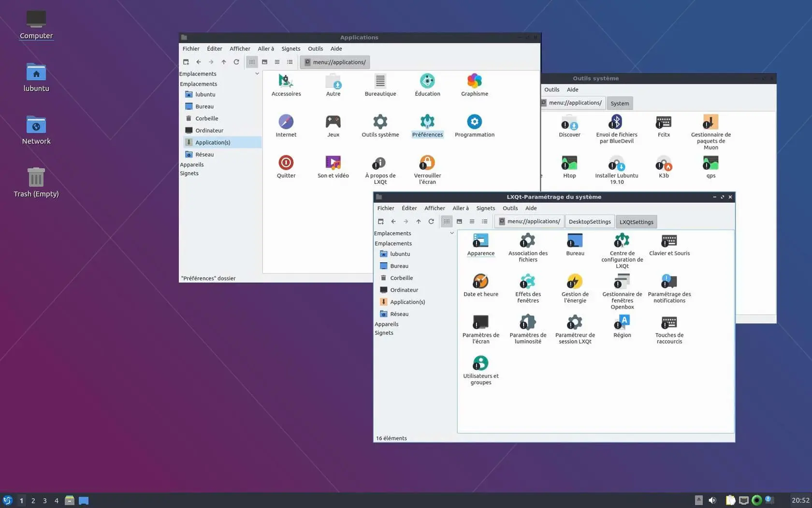812x508 pixels.
Task: Open the Lubuntu start menu button
Action: 7,500
